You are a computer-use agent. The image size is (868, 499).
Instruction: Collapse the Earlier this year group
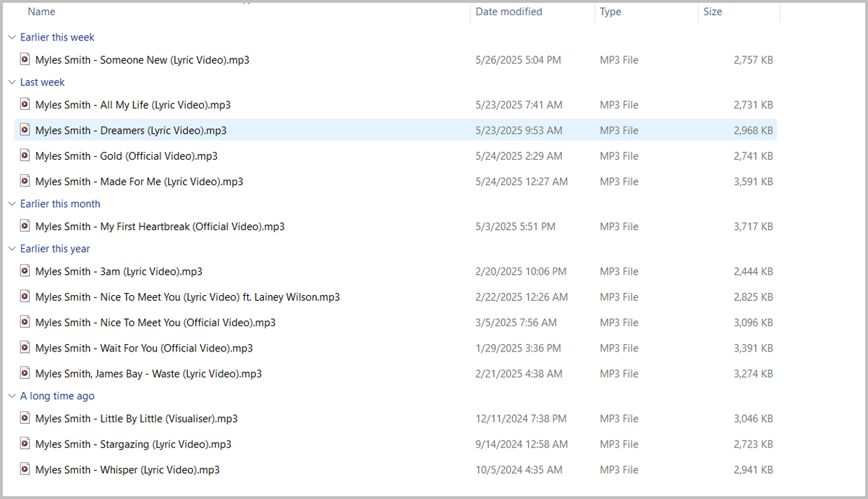(x=12, y=248)
